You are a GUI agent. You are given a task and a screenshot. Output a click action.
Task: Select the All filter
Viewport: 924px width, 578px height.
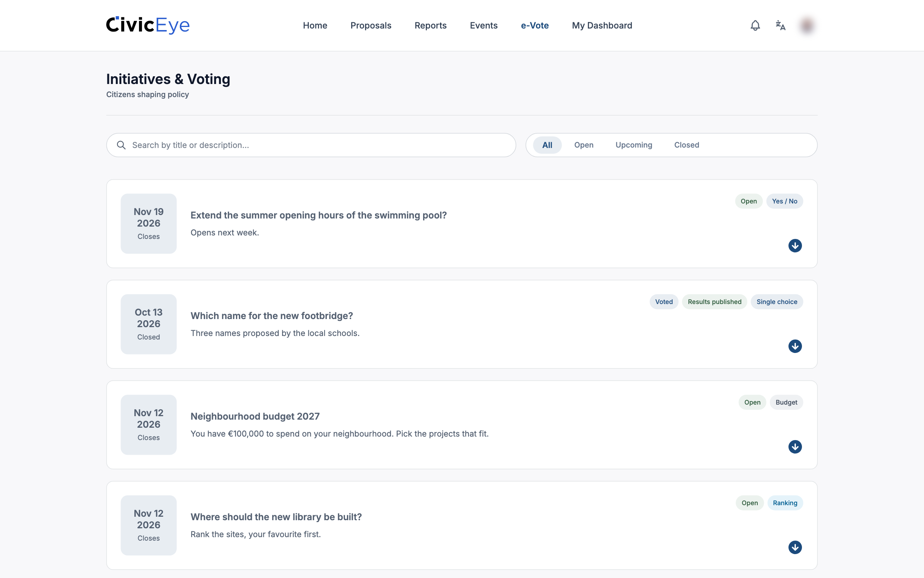coord(547,145)
